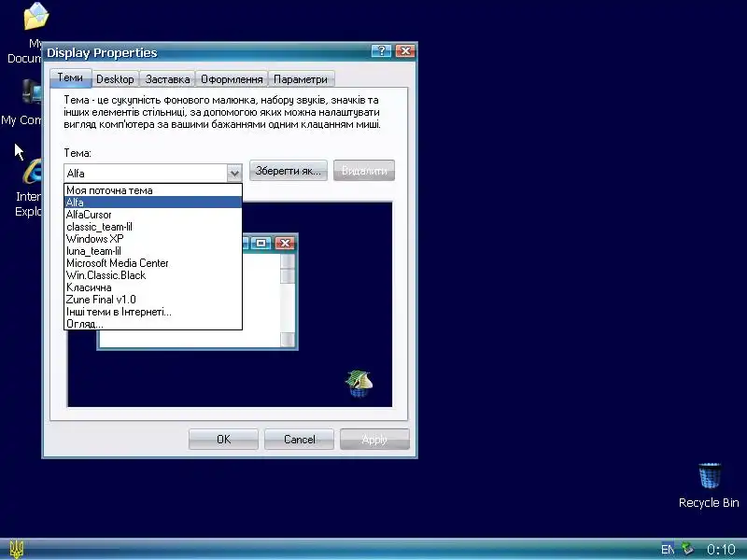This screenshot has width=747, height=560.
Task: Open the My Documents desktop icon
Action: [34, 17]
